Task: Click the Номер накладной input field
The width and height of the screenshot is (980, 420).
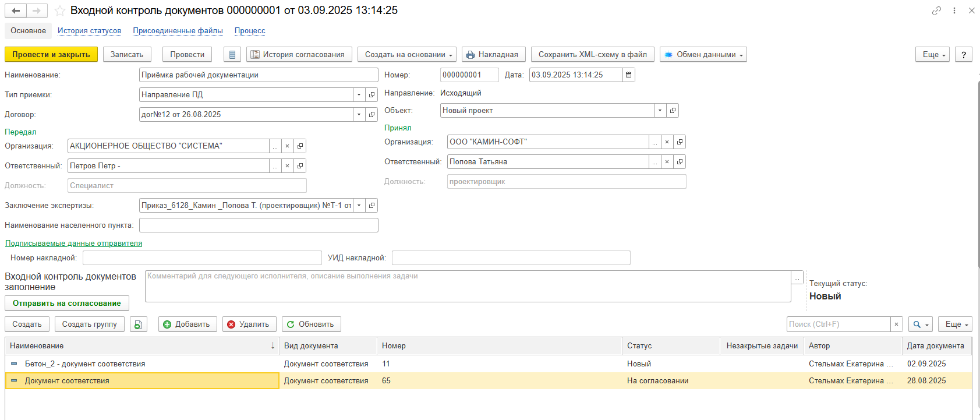Action: [x=202, y=258]
